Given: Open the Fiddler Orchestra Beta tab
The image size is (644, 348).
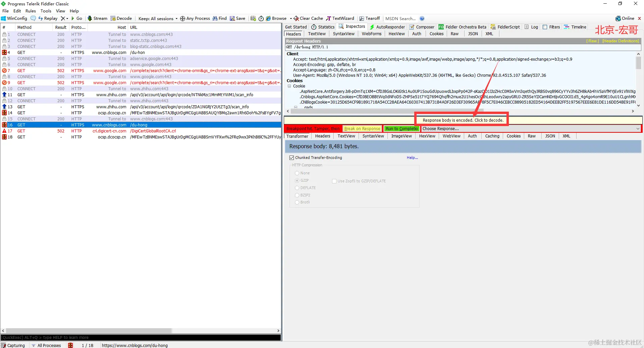Looking at the screenshot, I should (462, 27).
